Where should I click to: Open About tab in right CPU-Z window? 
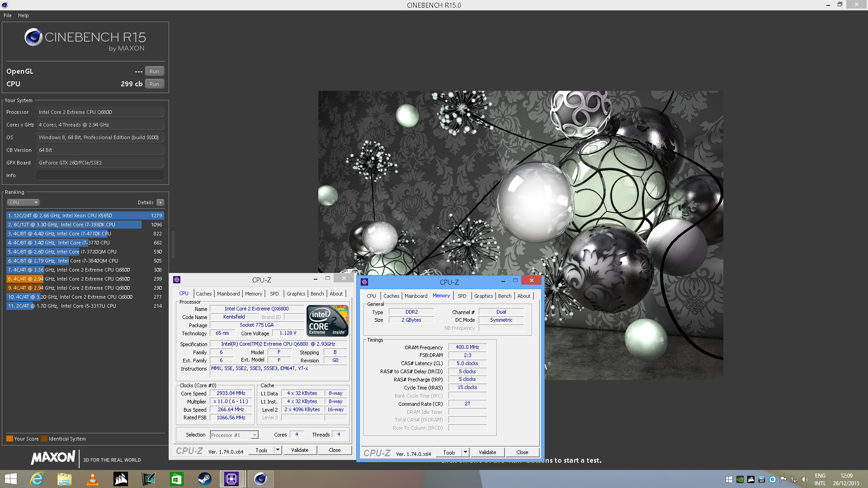coord(524,296)
